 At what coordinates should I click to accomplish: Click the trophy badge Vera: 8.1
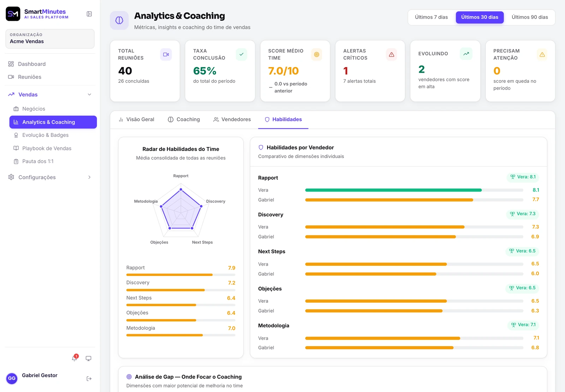click(523, 177)
